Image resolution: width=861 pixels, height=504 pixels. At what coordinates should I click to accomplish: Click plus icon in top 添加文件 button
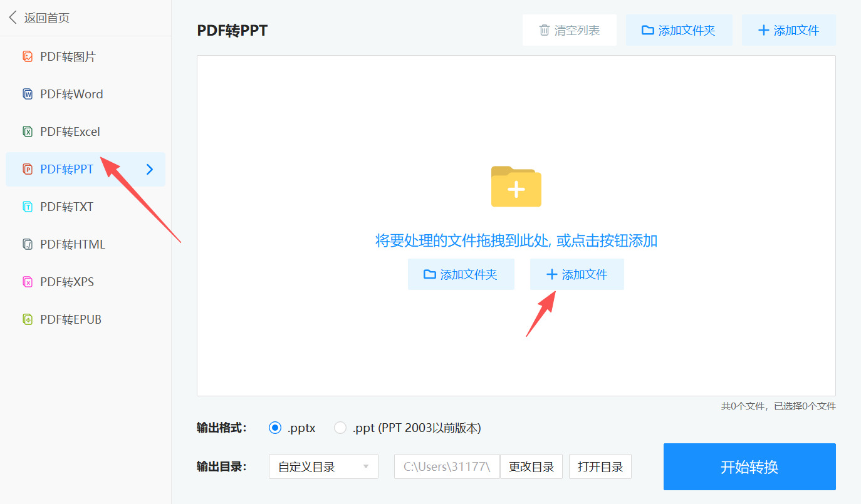[763, 30]
